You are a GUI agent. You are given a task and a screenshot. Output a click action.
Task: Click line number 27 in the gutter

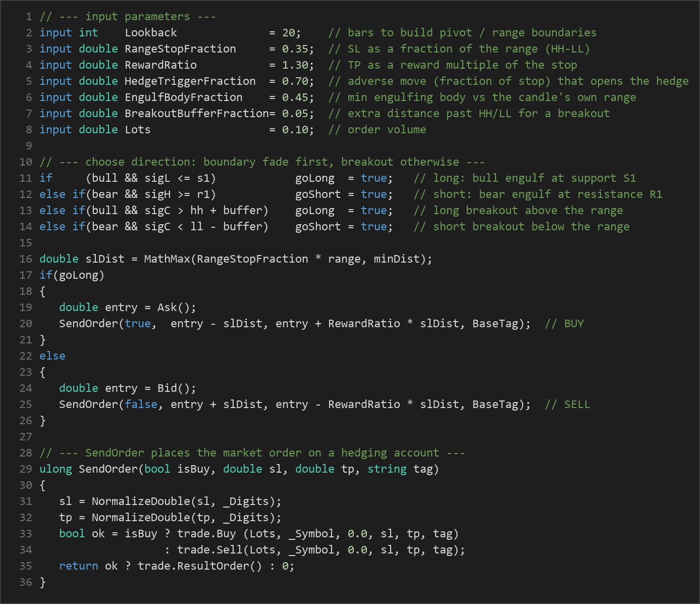tap(26, 437)
